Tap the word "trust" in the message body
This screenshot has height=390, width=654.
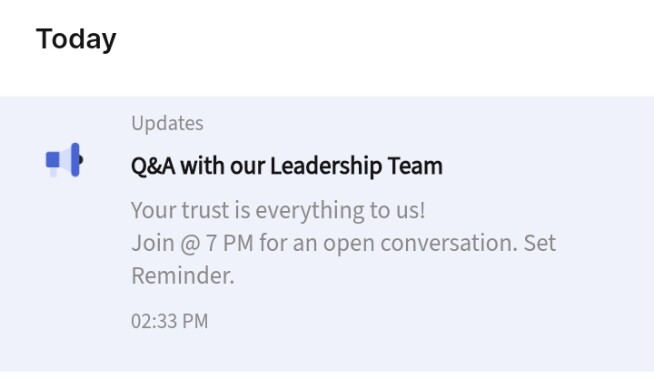coord(205,210)
